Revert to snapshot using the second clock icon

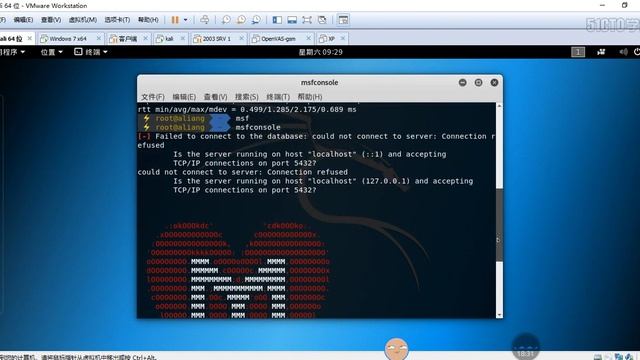(241, 20)
